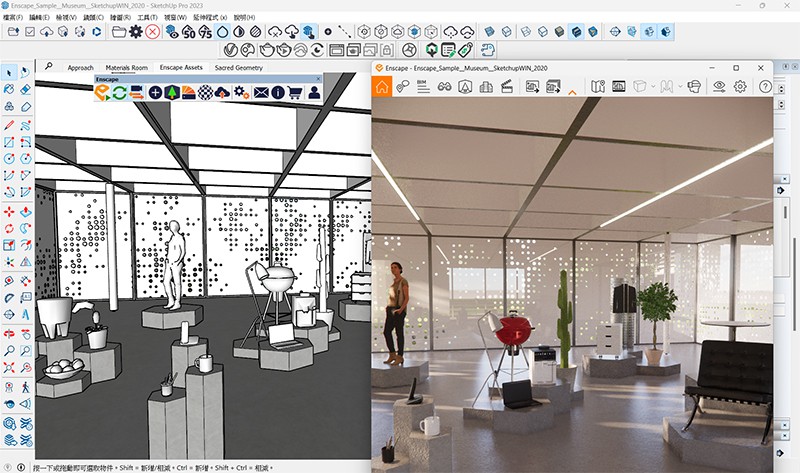The height and width of the screenshot is (473, 800).
Task: Open the Enscape Material Editor checkered sphere icon
Action: 206,92
